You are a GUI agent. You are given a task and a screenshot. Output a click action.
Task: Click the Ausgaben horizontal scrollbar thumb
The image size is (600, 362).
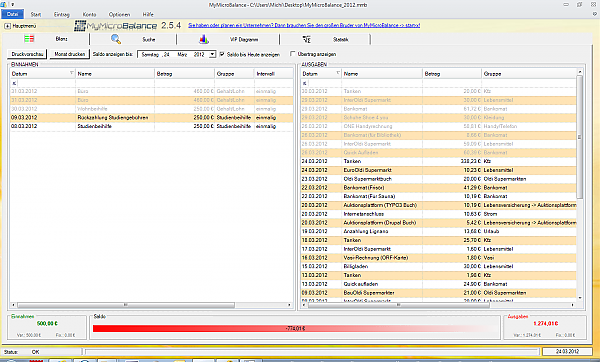coord(398,305)
